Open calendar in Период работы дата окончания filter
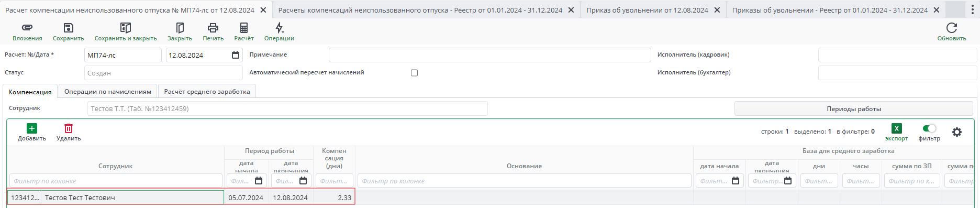Image resolution: width=980 pixels, height=208 pixels. (303, 181)
